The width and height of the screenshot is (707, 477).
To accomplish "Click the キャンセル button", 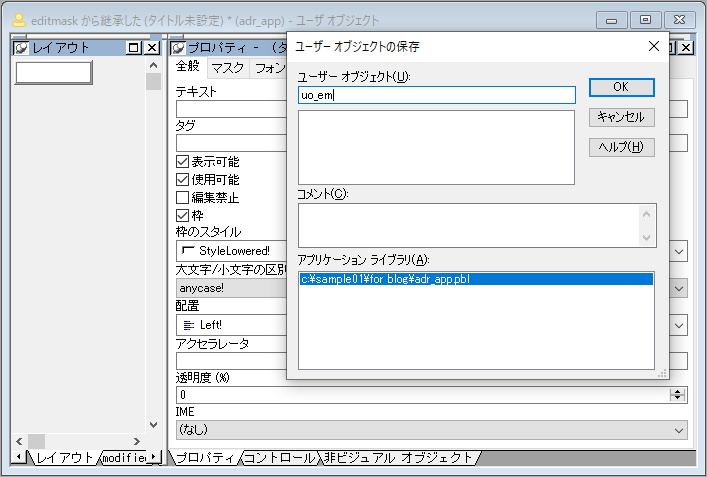I will [x=621, y=117].
